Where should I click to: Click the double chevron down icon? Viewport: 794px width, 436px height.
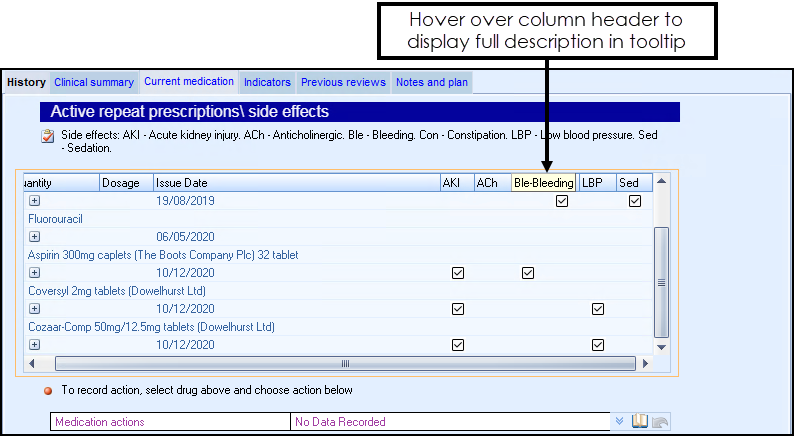620,422
